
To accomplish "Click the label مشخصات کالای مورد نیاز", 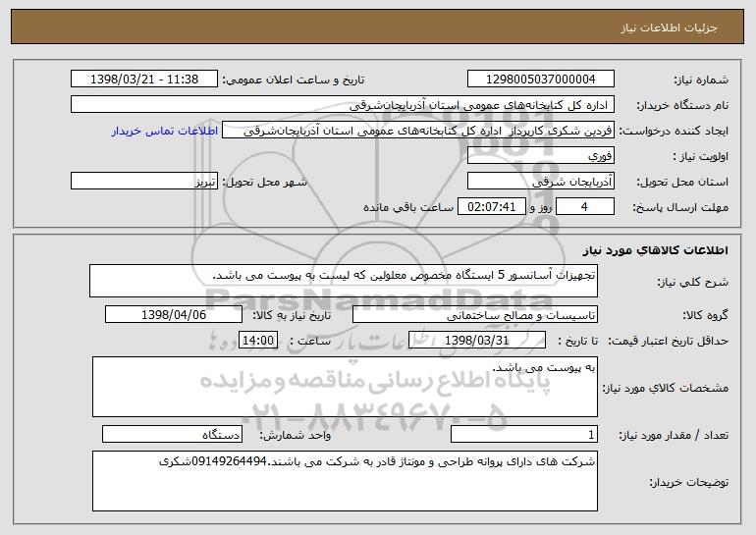I will (x=666, y=388).
